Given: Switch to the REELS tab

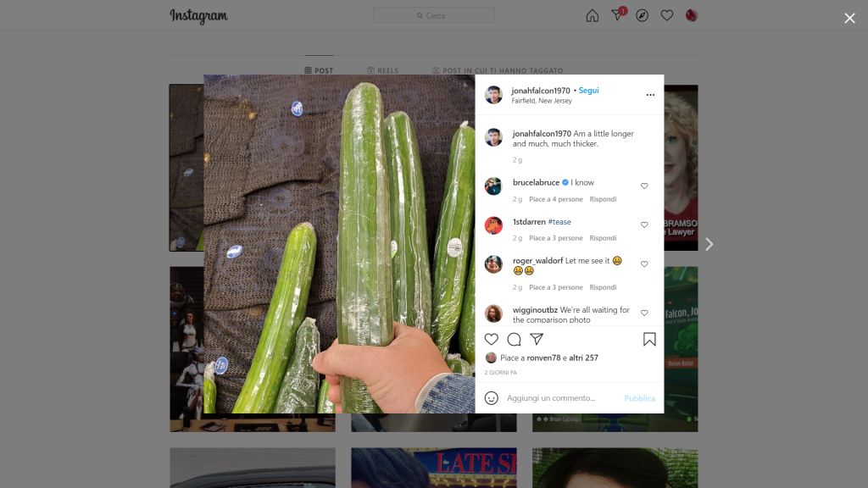Looking at the screenshot, I should tap(382, 70).
